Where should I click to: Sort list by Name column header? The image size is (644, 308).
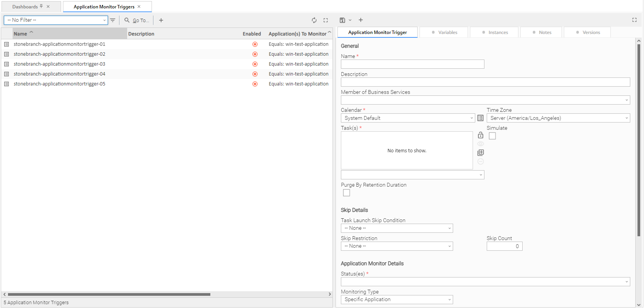pos(21,34)
